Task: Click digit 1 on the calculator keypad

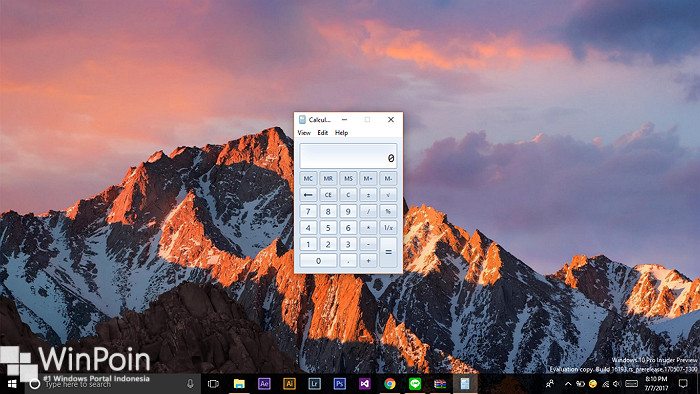Action: (308, 245)
